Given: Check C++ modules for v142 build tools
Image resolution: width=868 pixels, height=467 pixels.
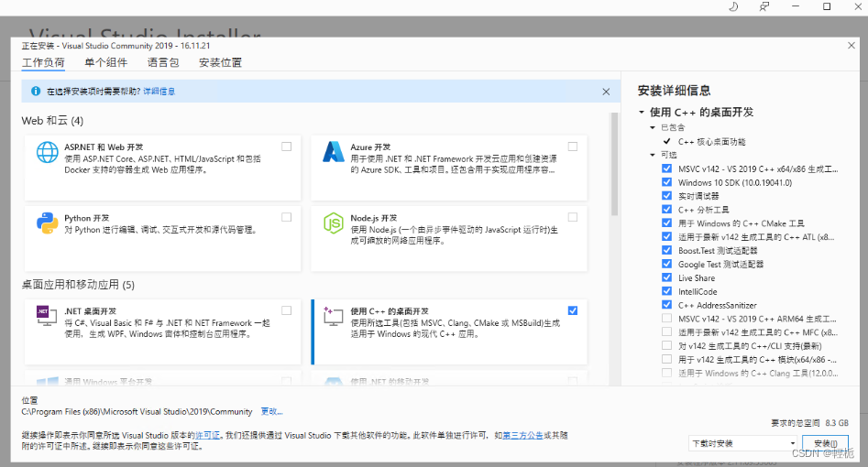Looking at the screenshot, I should coord(666,359).
